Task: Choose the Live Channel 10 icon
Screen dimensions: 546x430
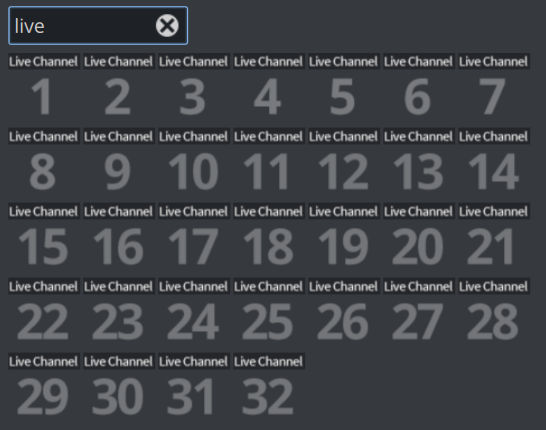Action: tap(194, 162)
